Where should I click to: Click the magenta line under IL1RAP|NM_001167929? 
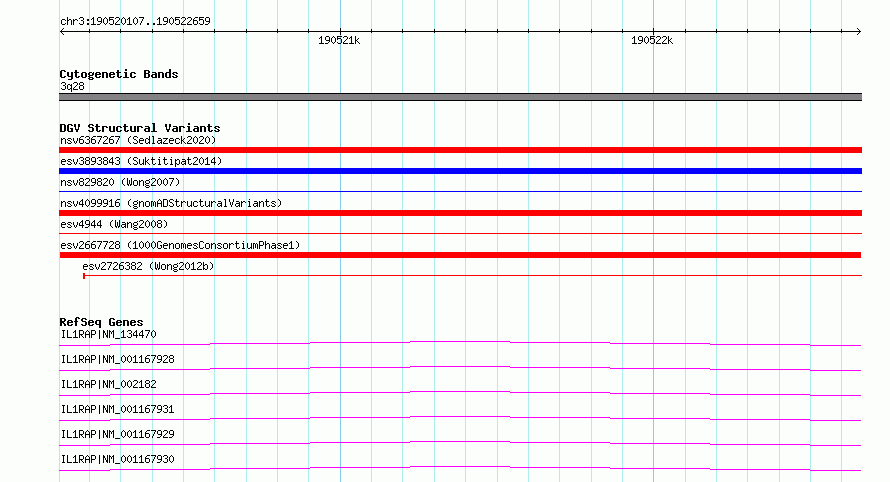pyautogui.click(x=460, y=443)
